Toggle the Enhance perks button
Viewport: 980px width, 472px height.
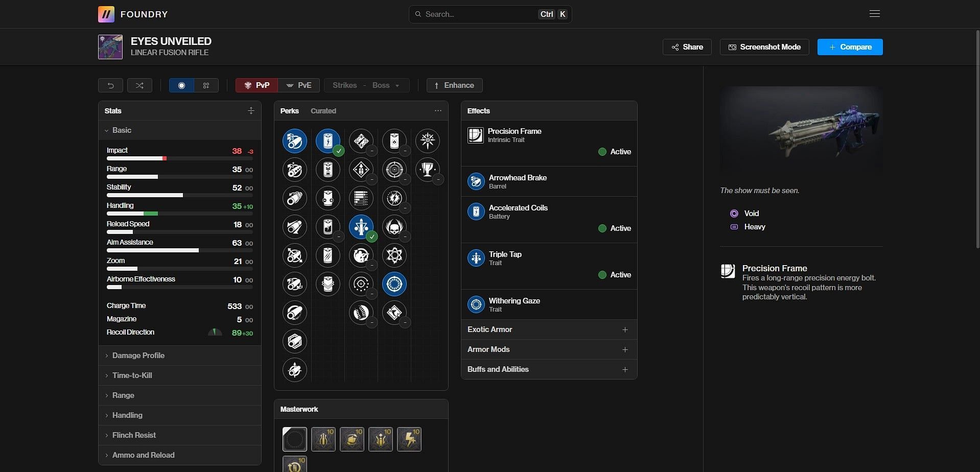click(x=455, y=85)
